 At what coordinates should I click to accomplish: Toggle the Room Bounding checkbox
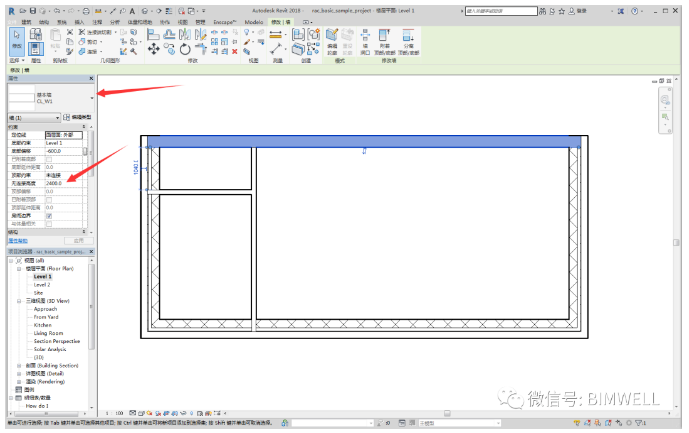pyautogui.click(x=49, y=215)
